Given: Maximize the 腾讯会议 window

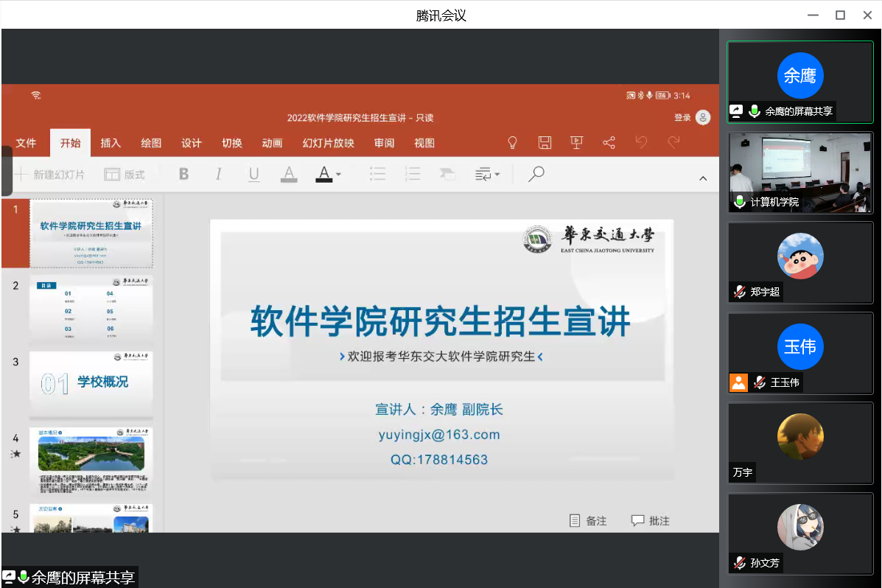Looking at the screenshot, I should pos(840,15).
